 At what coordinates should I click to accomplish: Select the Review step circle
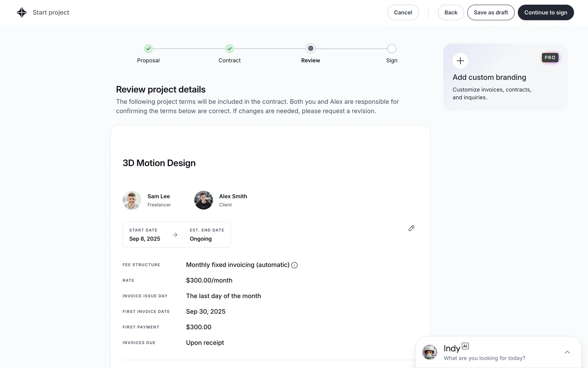click(x=311, y=48)
